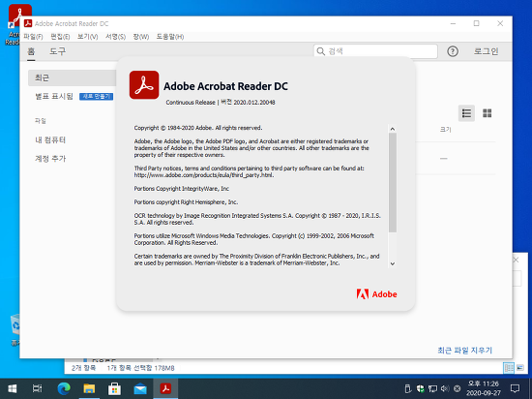
Task: Click the round x tray icon
Action: click(457, 388)
